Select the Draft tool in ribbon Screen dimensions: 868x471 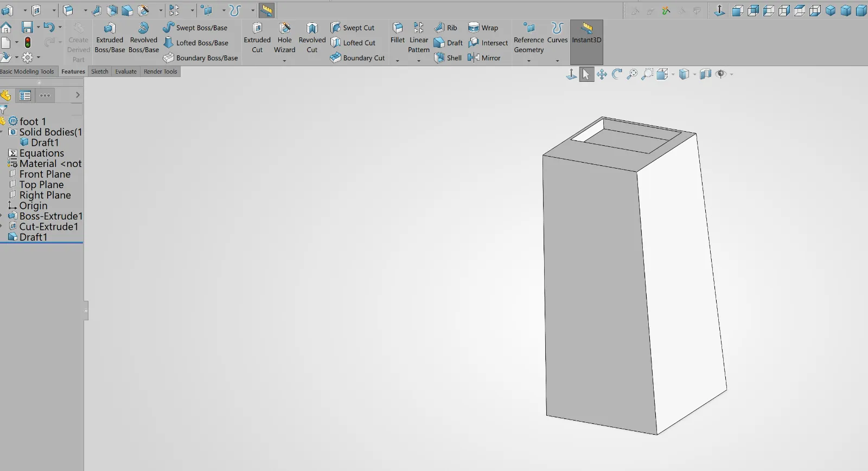(x=448, y=43)
